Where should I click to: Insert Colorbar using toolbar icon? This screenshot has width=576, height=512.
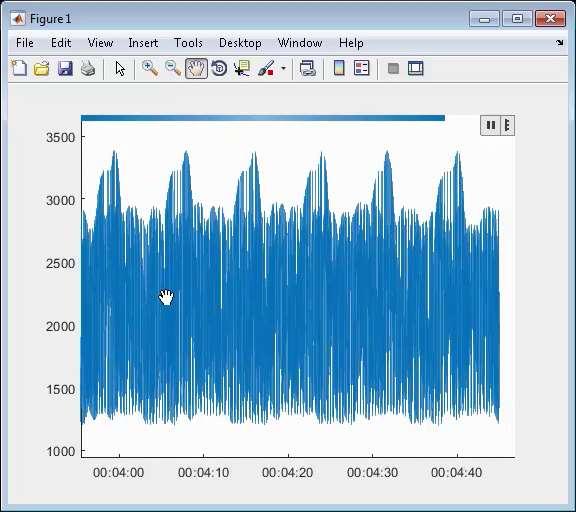[x=339, y=68]
